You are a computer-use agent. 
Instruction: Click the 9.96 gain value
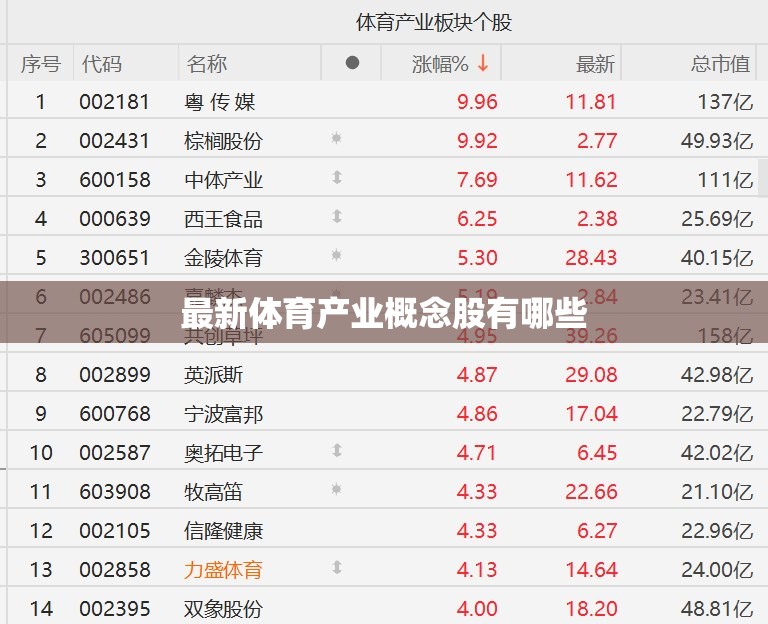(x=477, y=102)
